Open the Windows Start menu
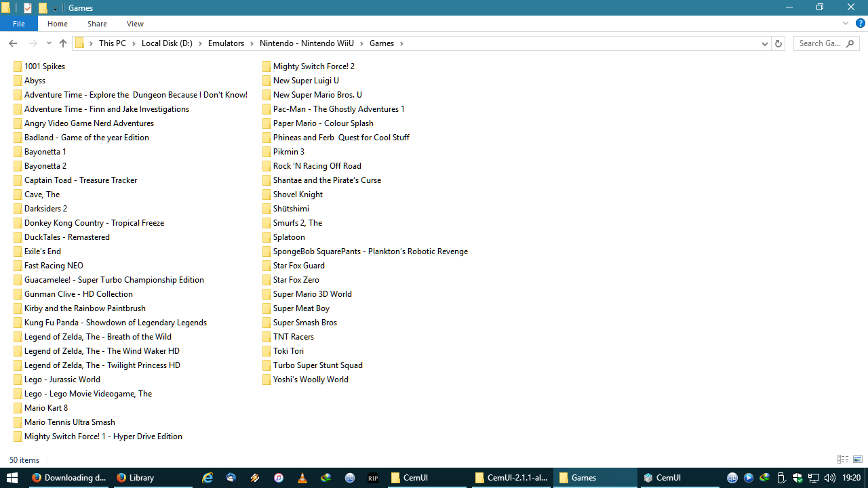This screenshot has width=868, height=488. 12,478
